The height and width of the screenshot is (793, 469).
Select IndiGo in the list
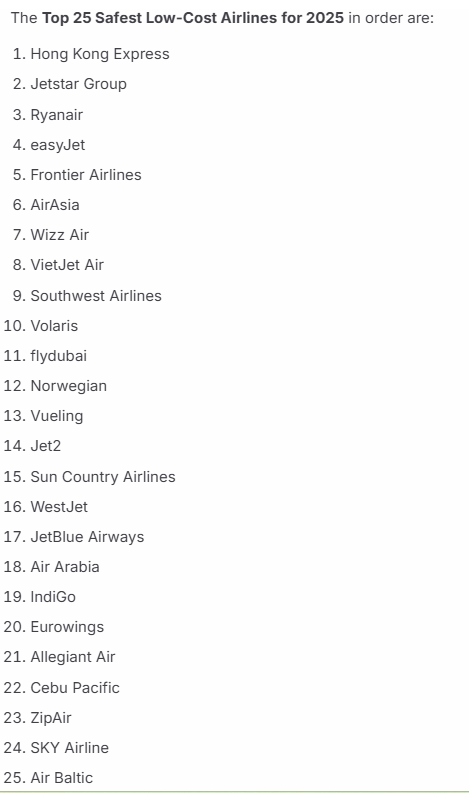[53, 597]
